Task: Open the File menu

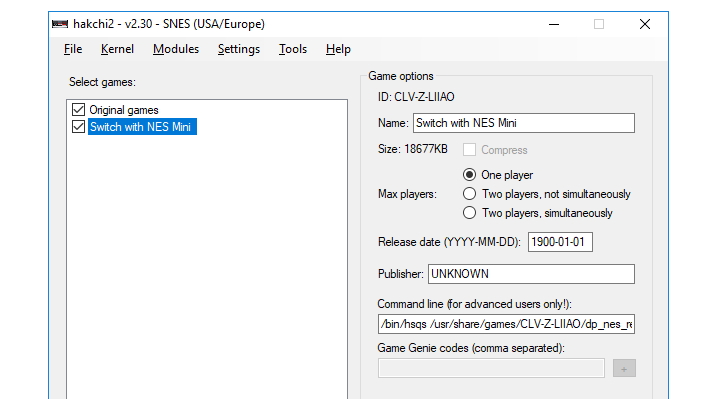Action: tap(73, 49)
